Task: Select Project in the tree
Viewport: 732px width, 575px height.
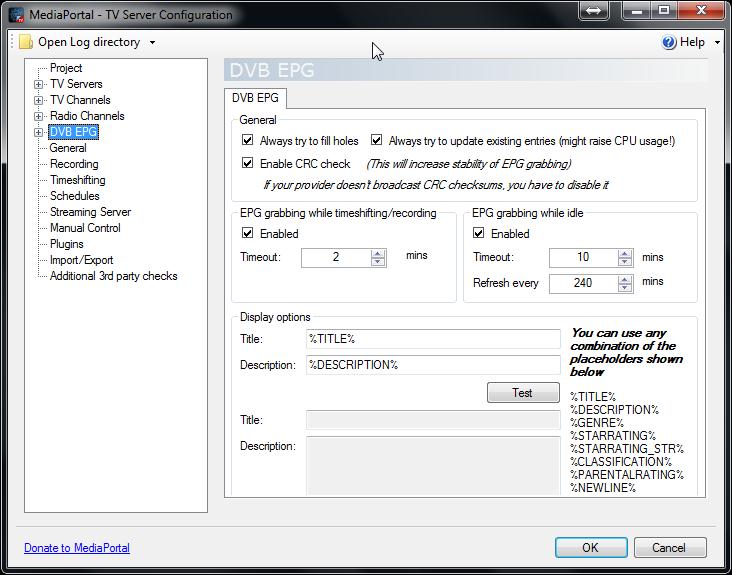Action: (66, 68)
